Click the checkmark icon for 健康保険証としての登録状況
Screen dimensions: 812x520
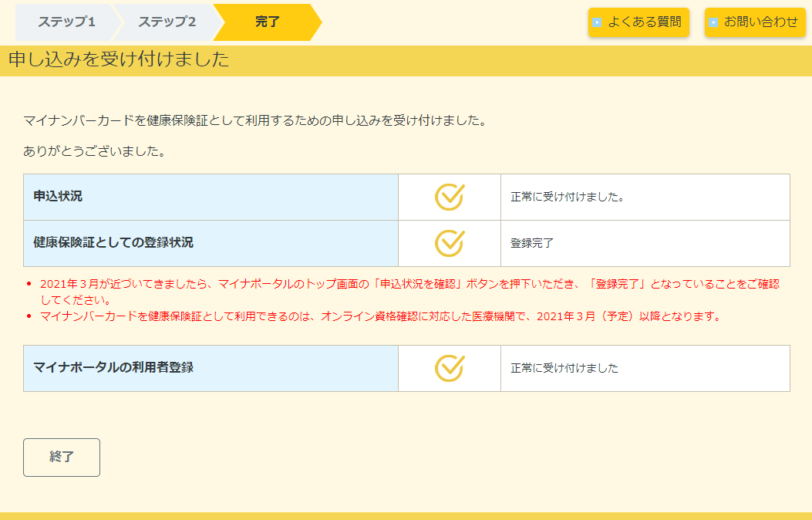(x=449, y=243)
